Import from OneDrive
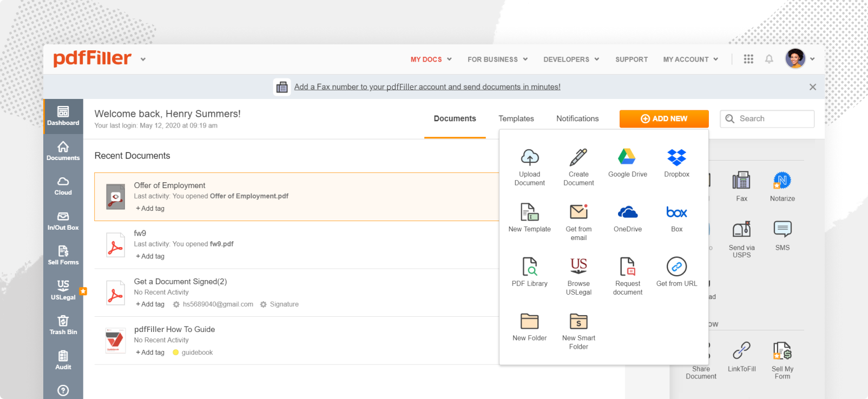 click(x=628, y=217)
